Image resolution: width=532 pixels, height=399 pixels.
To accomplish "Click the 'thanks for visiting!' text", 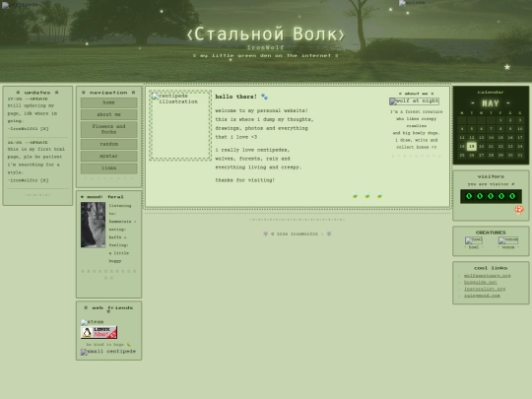I will (244, 180).
